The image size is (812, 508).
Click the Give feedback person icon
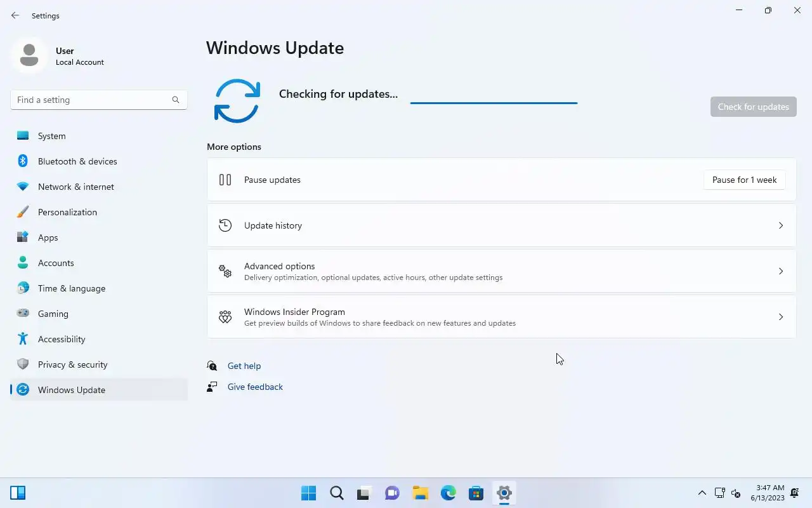(213, 387)
